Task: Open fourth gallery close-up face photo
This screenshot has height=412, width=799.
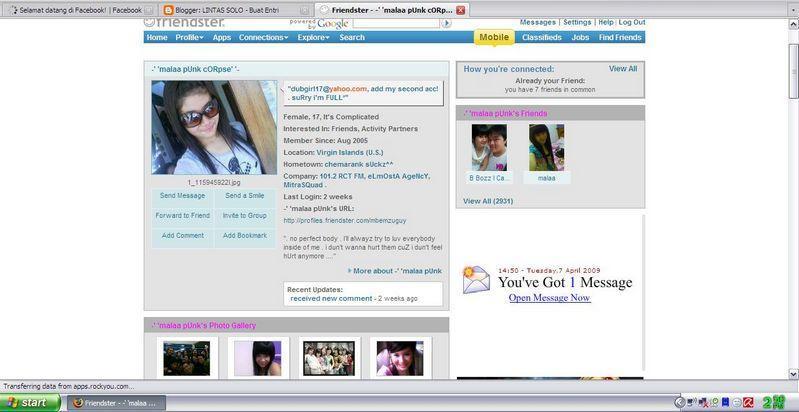Action: (400, 359)
